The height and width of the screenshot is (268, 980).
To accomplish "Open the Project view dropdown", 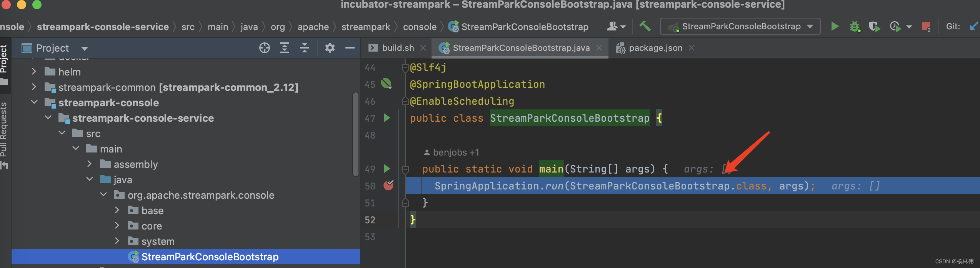I will point(85,49).
